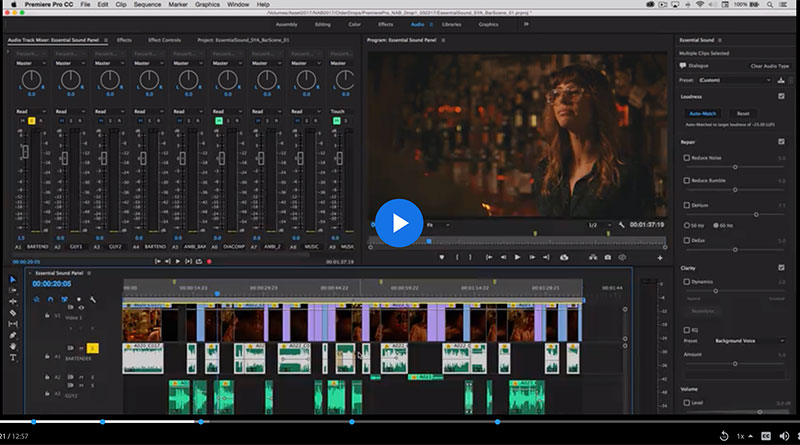
Task: Toggle Clarity section checkbox
Action: click(781, 267)
